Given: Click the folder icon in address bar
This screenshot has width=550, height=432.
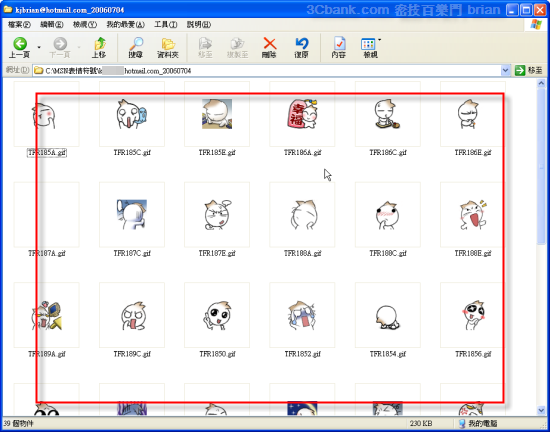Looking at the screenshot, I should click(x=39, y=71).
